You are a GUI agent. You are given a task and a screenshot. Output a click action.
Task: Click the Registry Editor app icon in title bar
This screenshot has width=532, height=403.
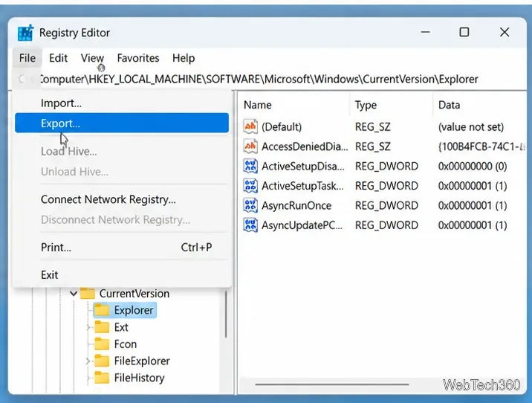tap(25, 33)
